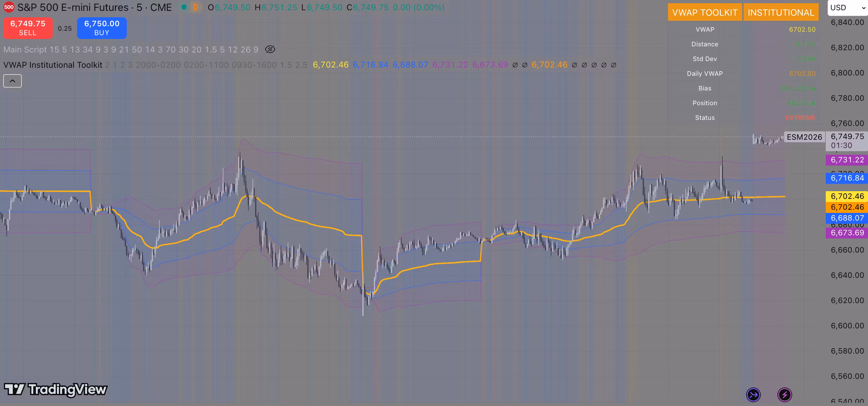
Task: Open the S&P 500 E-mini Futures symbol title
Action: 94,7
